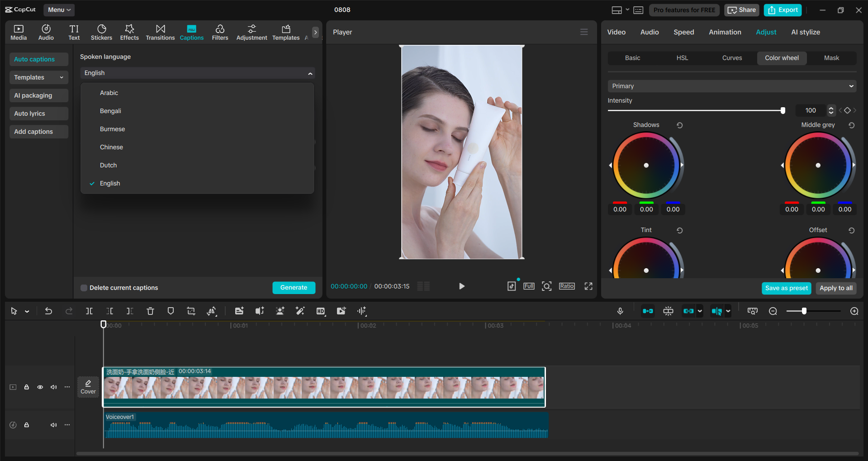868x461 pixels.
Task: Delete the selected clip
Action: [x=150, y=311]
